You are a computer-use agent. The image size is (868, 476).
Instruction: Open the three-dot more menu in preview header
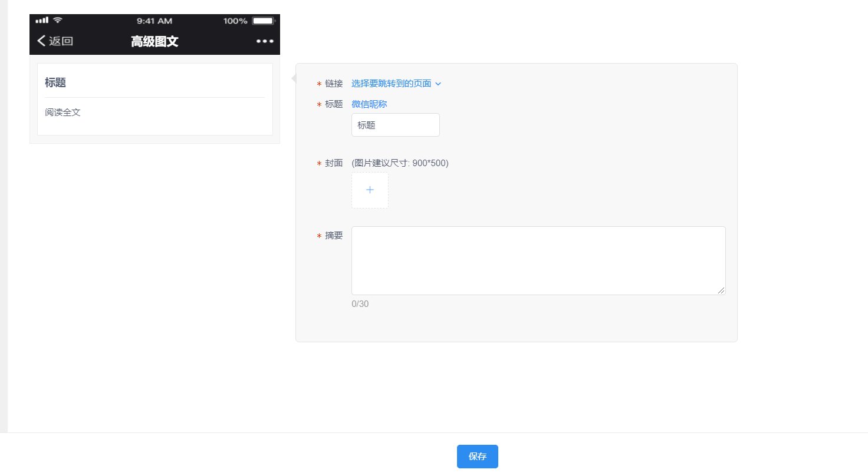click(x=265, y=41)
